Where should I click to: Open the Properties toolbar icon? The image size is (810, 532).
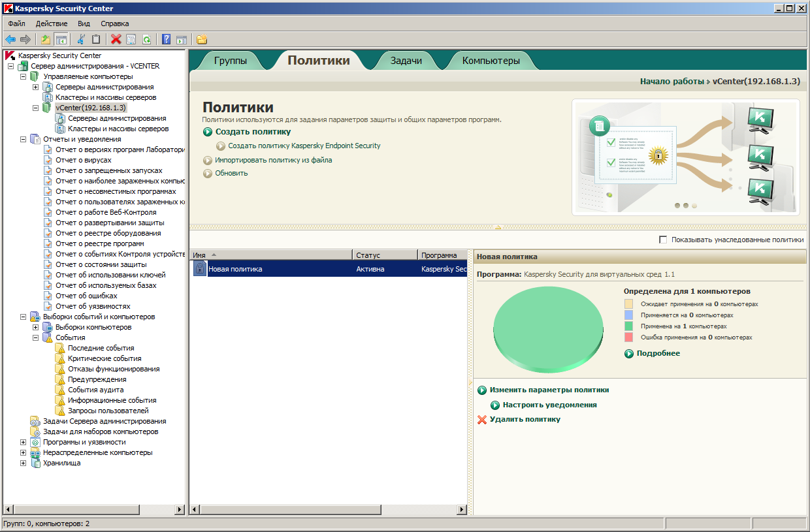131,39
